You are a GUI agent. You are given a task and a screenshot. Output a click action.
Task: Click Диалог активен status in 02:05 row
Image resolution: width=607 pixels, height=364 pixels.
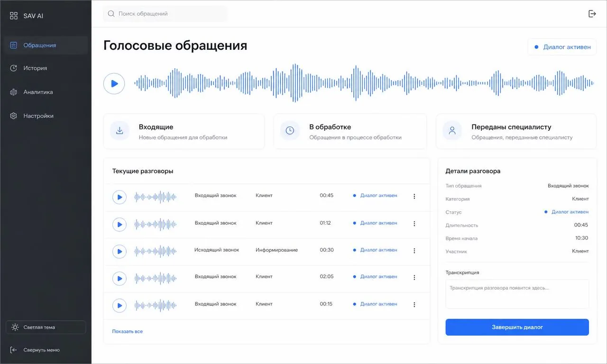tap(375, 276)
